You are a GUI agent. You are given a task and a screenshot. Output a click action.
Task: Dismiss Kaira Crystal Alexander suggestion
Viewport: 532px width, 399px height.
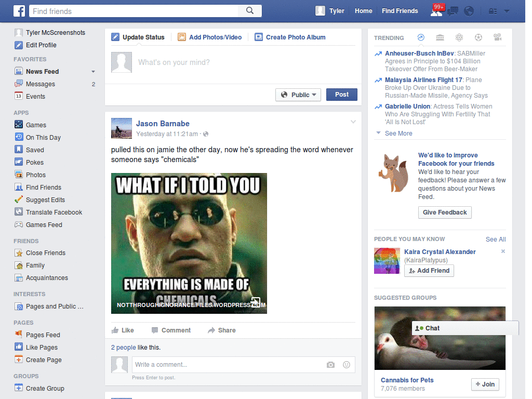tap(503, 251)
